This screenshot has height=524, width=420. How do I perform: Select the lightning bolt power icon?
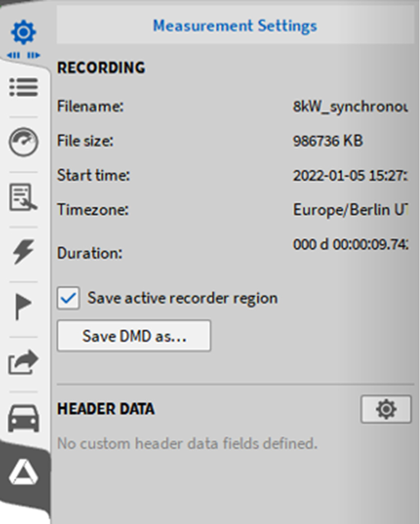click(23, 251)
